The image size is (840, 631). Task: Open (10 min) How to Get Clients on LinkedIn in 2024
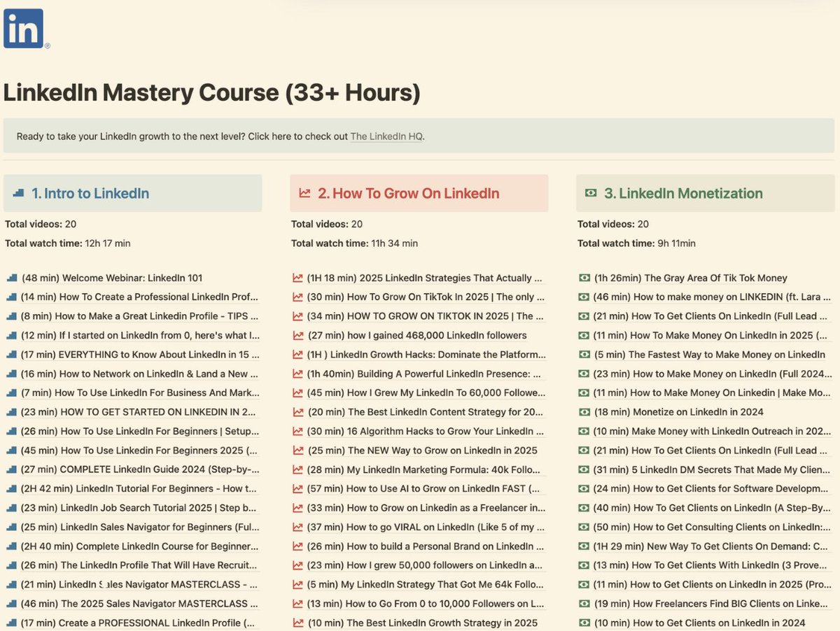pyautogui.click(x=700, y=623)
